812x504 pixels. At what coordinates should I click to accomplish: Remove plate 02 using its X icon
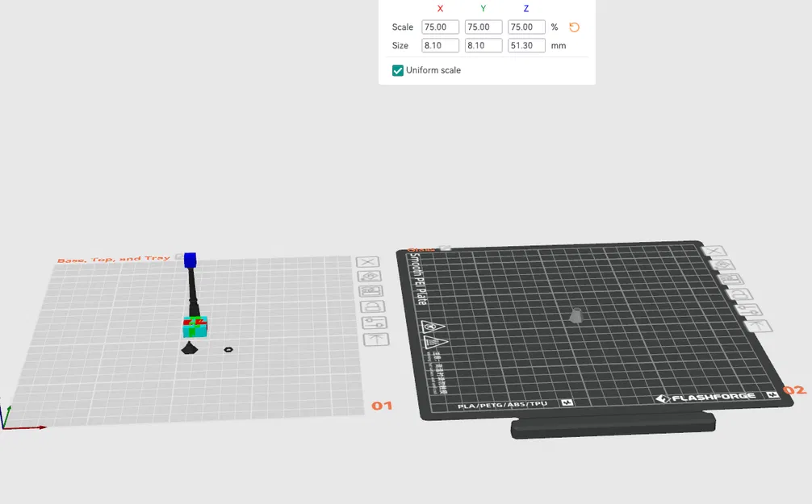coord(714,252)
